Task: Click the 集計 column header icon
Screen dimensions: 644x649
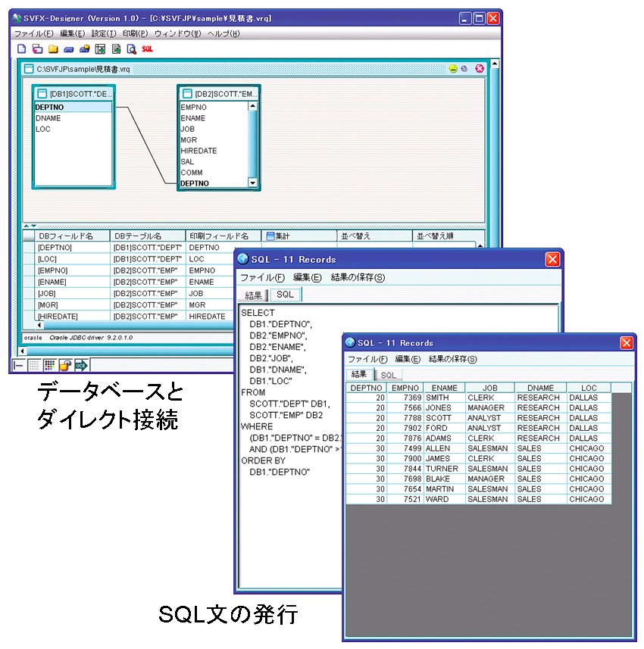Action: (270, 236)
